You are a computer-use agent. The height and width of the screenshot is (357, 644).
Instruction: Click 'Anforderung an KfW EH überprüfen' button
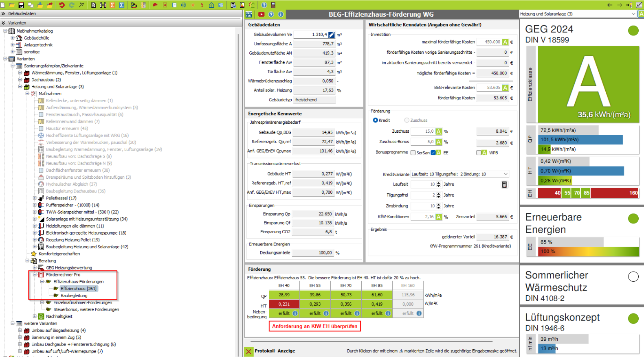(x=314, y=326)
